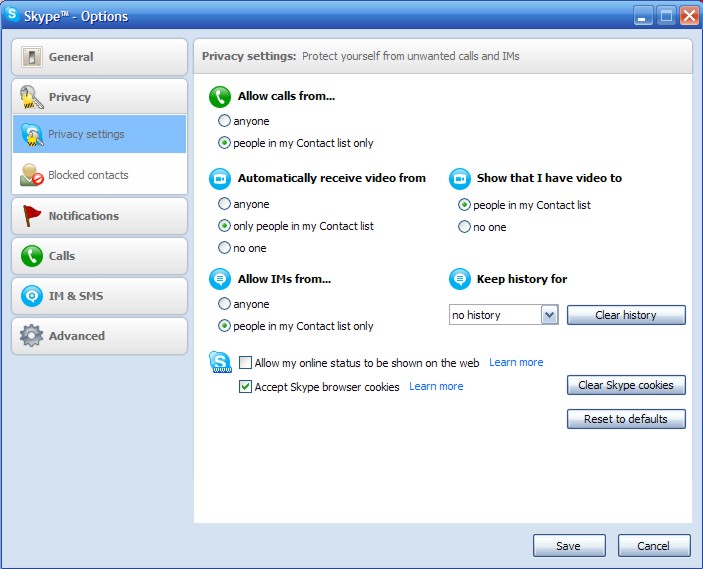Open the Calls options section
This screenshot has width=703, height=569.
(100, 256)
